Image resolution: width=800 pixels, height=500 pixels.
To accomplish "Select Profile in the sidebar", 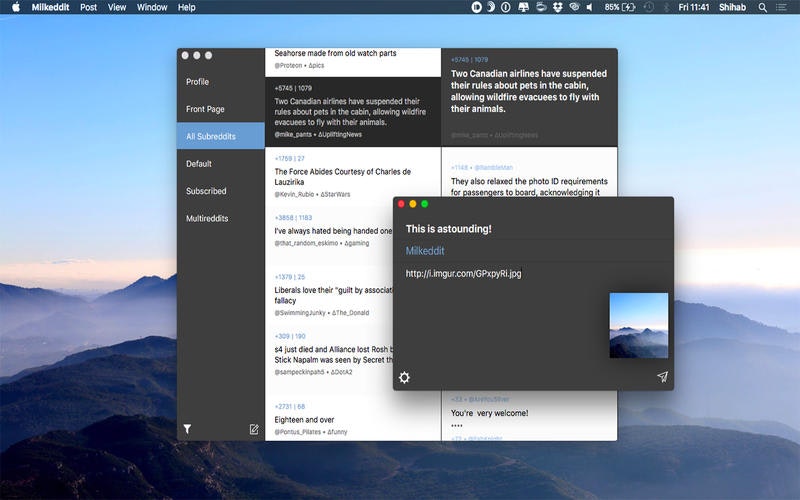I will click(x=220, y=82).
